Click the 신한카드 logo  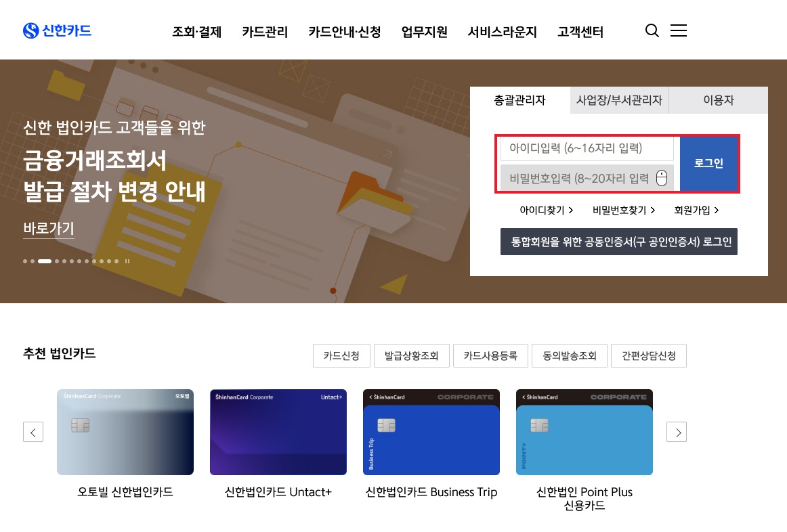coord(57,30)
